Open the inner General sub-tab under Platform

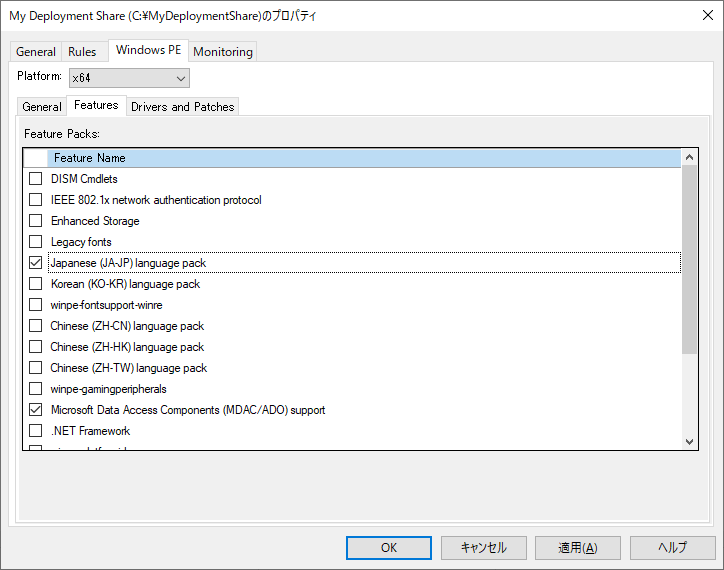(42, 107)
